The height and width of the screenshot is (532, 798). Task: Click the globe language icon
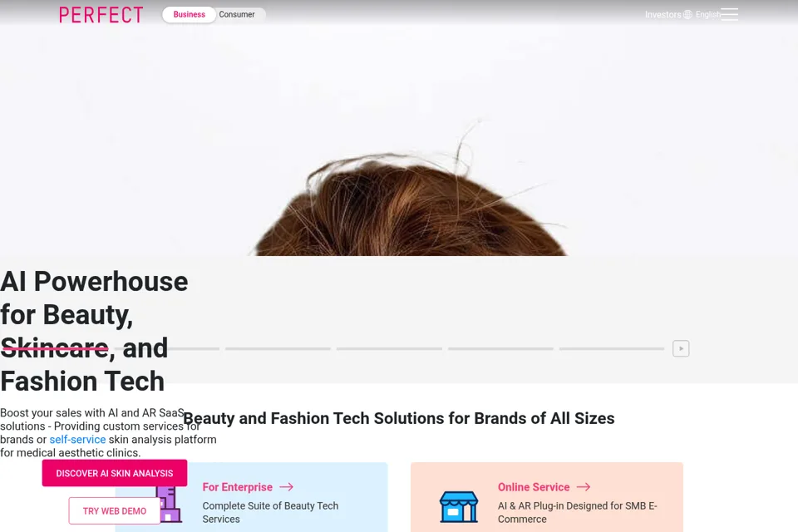tap(687, 14)
